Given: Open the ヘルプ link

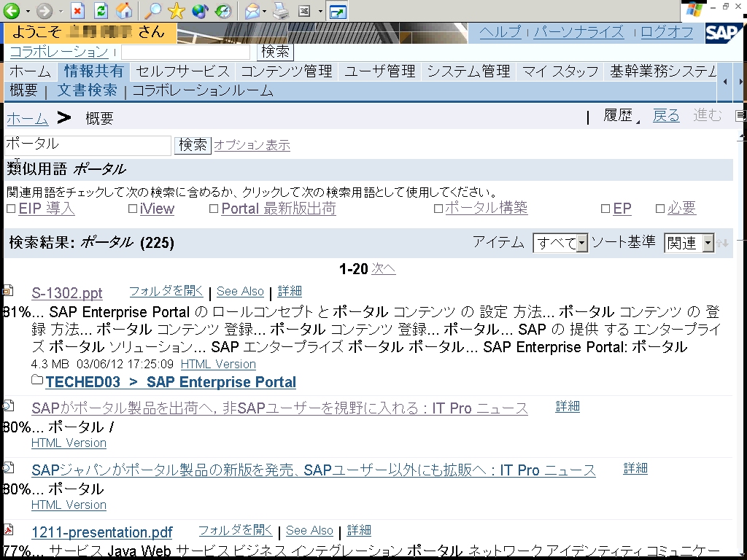Looking at the screenshot, I should (500, 32).
